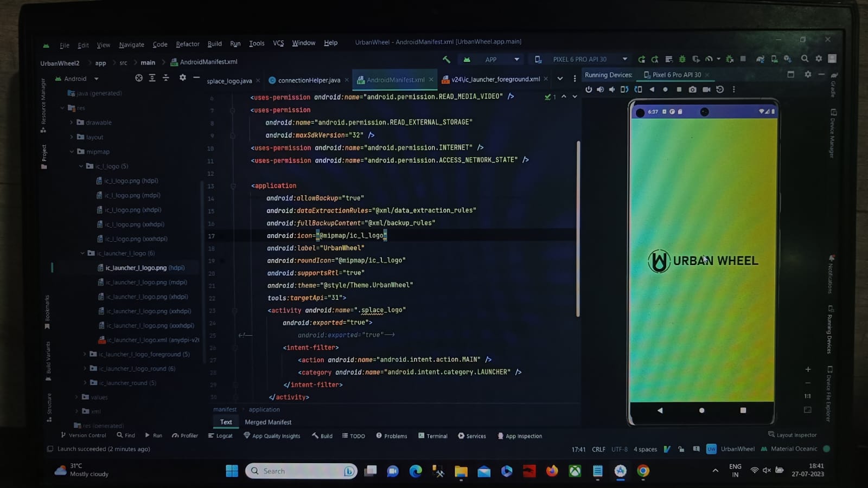Click the Debug app bug icon
The width and height of the screenshot is (868, 488).
tap(682, 59)
